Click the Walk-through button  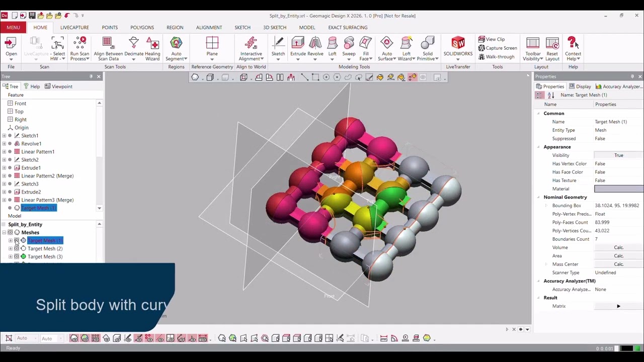point(496,57)
